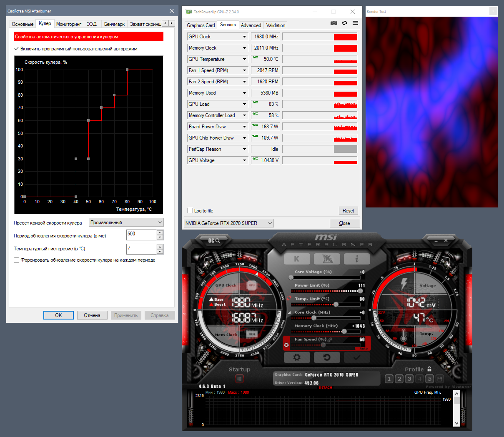Viewport: 504px width, 437px height.
Task: Open the GPU-Z Graphics Card tab
Action: point(201,25)
